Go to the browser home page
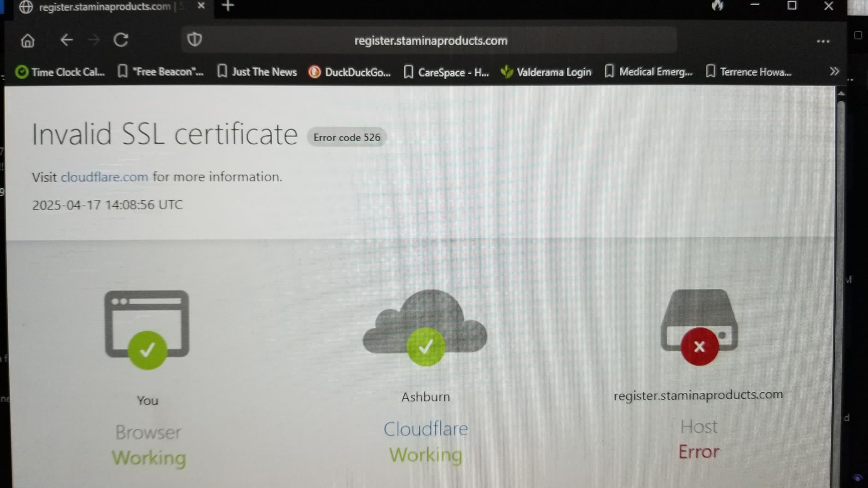 coord(28,41)
